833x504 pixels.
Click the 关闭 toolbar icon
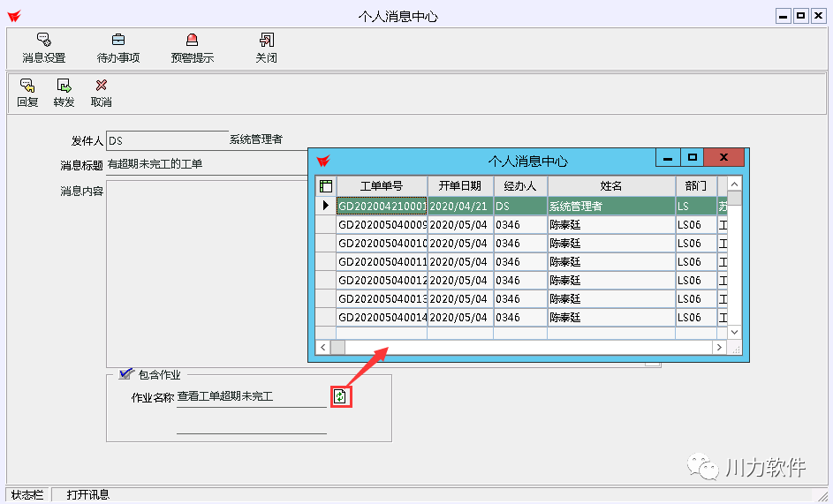[266, 48]
